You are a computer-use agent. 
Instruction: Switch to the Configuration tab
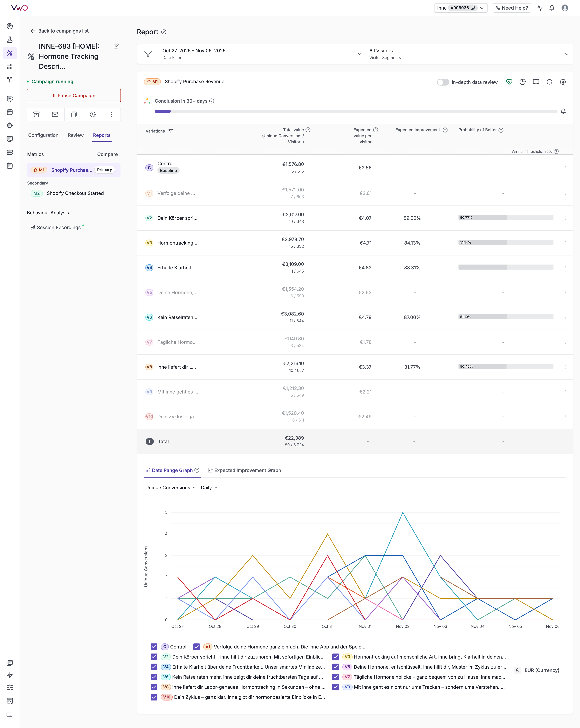43,135
